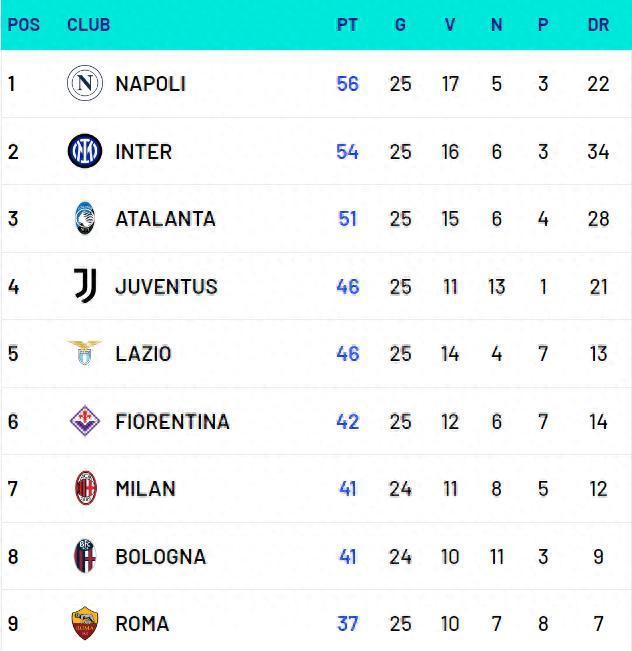Open the JUVENTUS team name link

coord(166,286)
